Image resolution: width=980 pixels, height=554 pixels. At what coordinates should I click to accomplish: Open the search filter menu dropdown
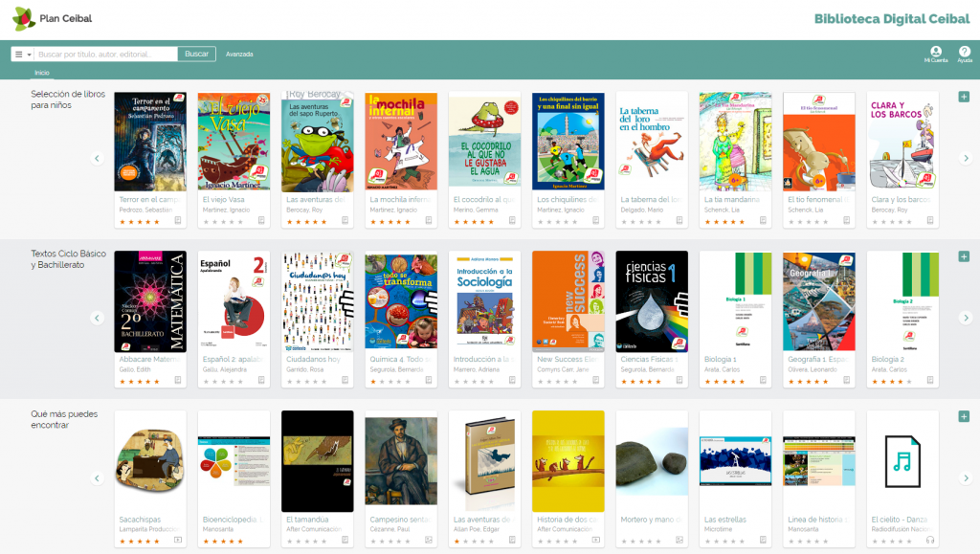(23, 55)
